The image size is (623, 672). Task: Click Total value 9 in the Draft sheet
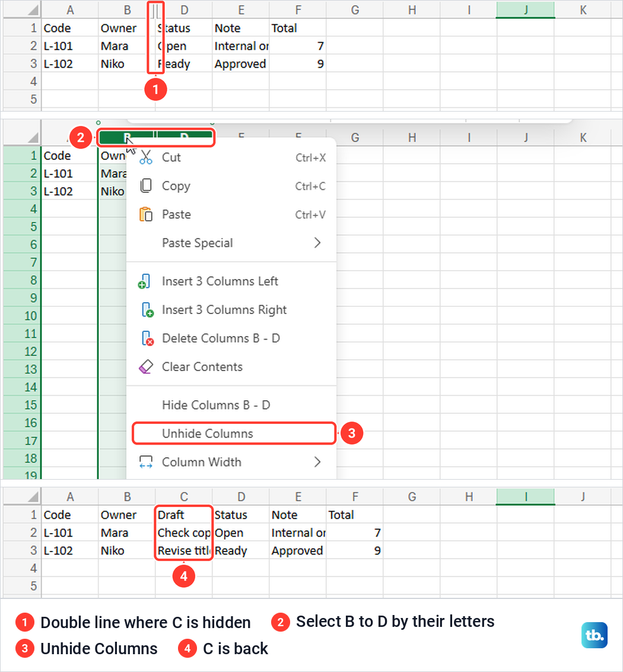pyautogui.click(x=355, y=551)
